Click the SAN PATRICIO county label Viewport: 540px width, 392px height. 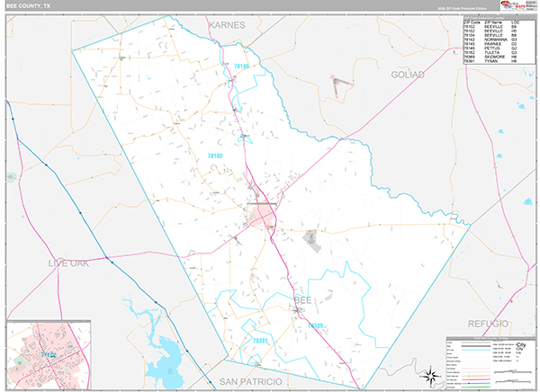[251, 382]
